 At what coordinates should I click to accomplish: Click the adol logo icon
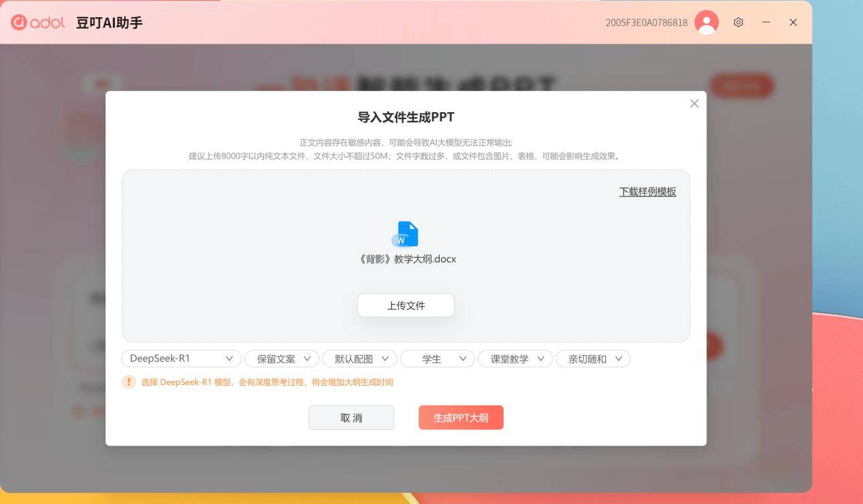click(x=19, y=22)
